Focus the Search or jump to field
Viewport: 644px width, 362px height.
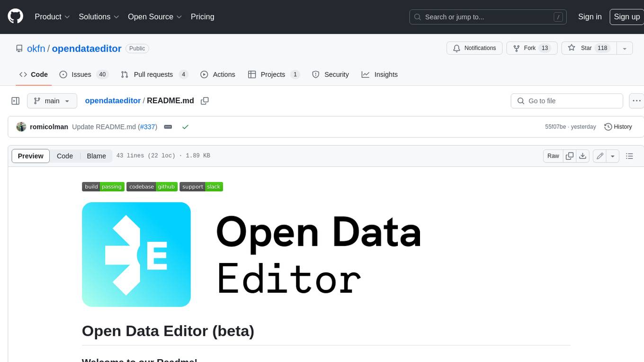click(489, 17)
